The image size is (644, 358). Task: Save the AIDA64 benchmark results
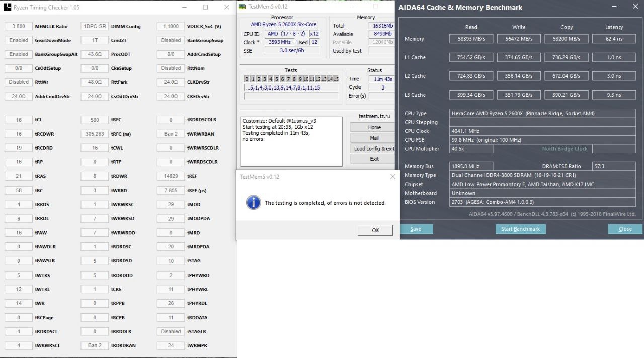416,229
